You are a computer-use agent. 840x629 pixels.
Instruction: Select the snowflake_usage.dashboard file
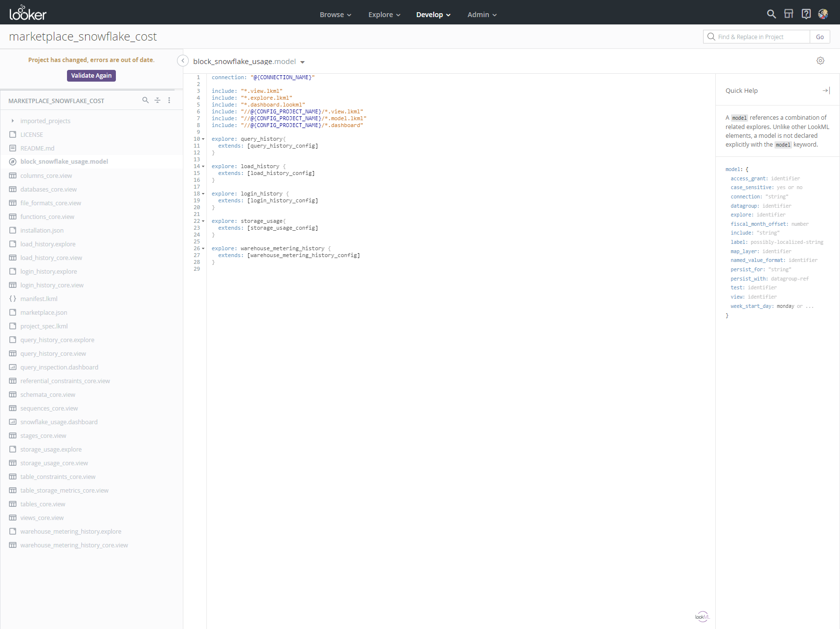[x=59, y=422]
